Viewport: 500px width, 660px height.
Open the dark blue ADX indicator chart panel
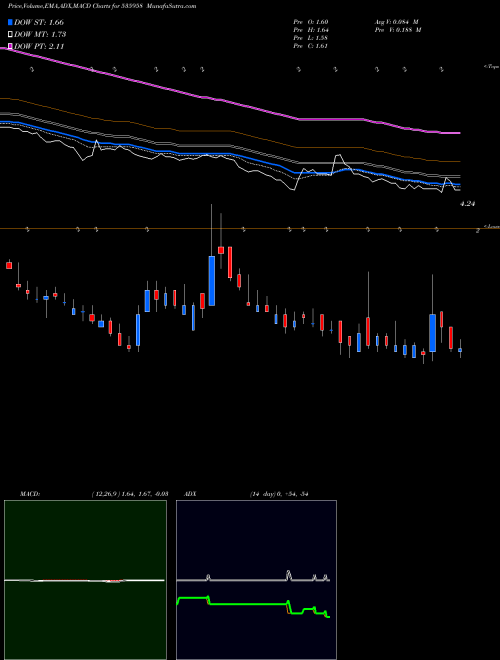point(256,580)
